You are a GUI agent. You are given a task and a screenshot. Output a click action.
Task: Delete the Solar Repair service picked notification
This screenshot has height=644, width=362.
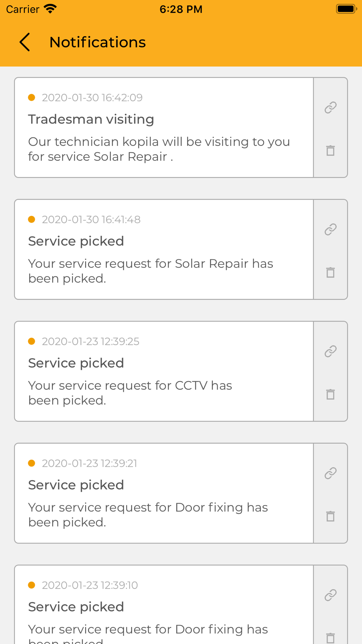tap(331, 272)
